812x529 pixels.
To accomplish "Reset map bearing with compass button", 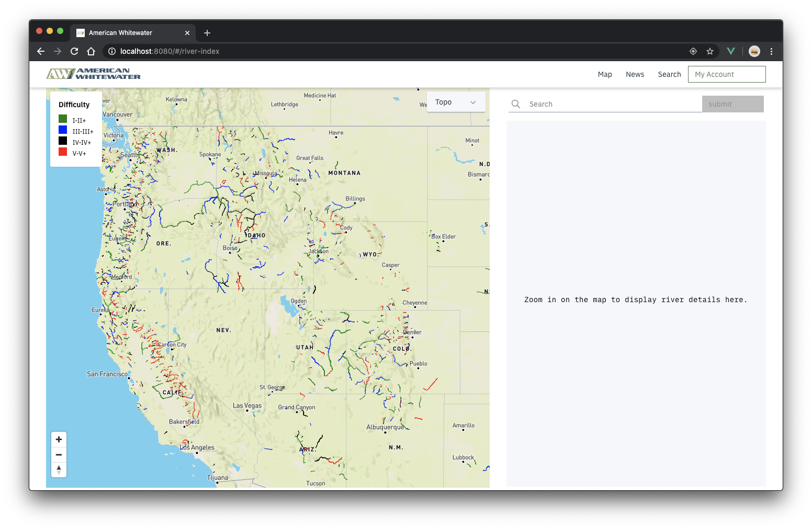I will 59,469.
